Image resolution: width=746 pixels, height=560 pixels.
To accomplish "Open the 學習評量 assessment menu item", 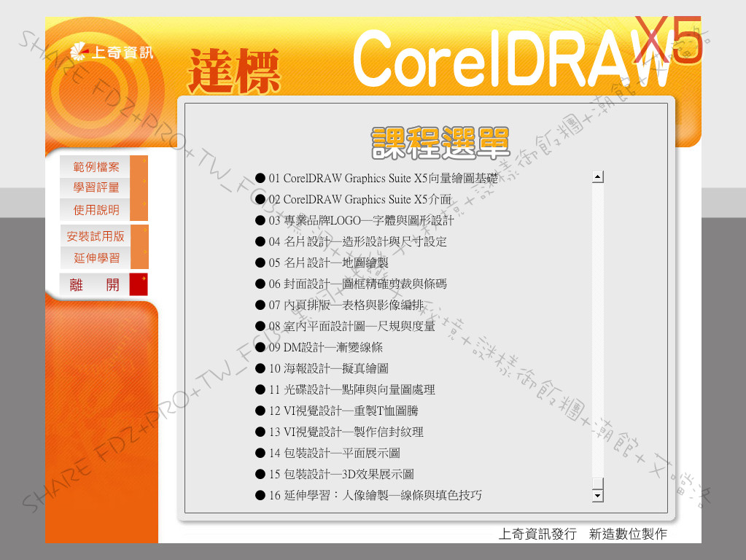I will [x=96, y=187].
